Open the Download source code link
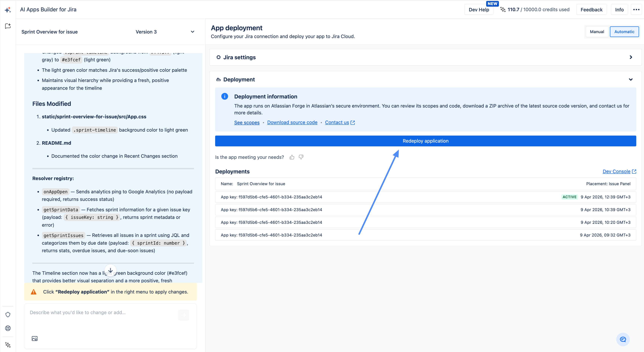 292,123
